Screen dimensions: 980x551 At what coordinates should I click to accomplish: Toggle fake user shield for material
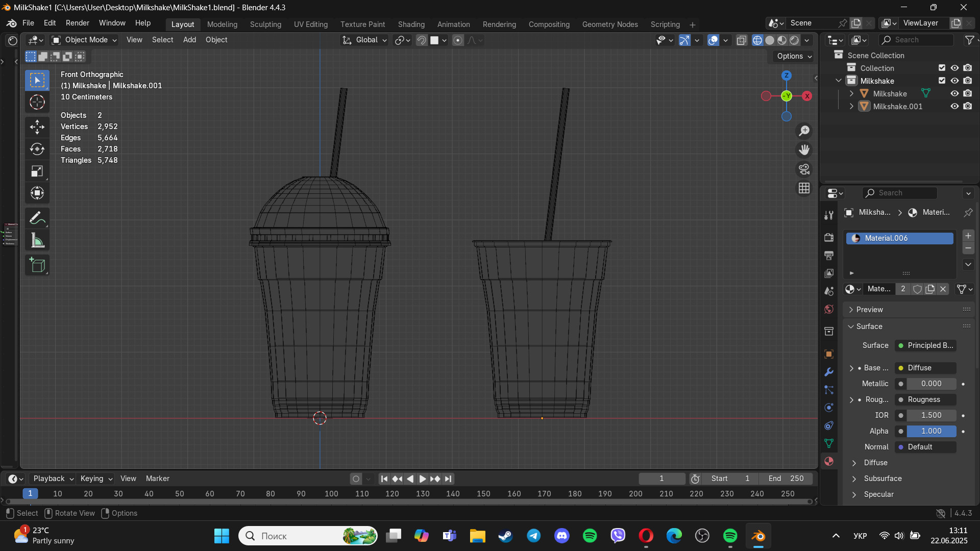(x=917, y=289)
